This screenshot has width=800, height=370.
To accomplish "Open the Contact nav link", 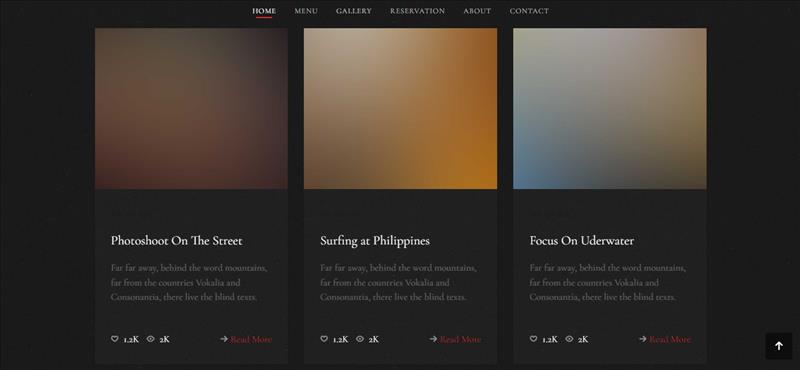I will [529, 11].
